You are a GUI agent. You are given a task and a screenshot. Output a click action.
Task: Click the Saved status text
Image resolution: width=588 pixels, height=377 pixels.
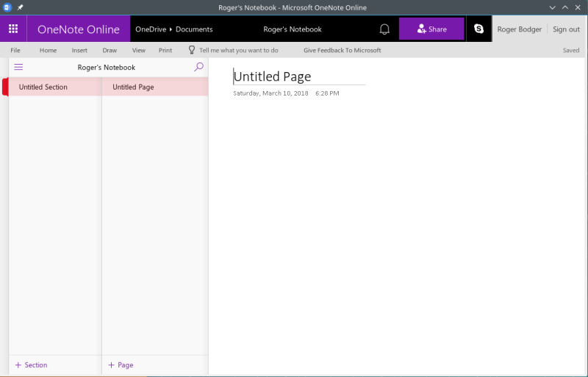[x=571, y=50]
